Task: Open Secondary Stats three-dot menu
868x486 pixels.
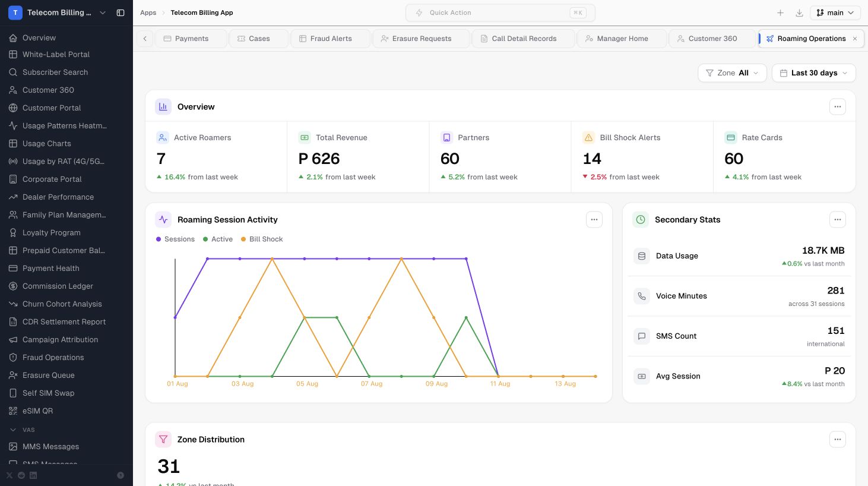Action: (838, 220)
